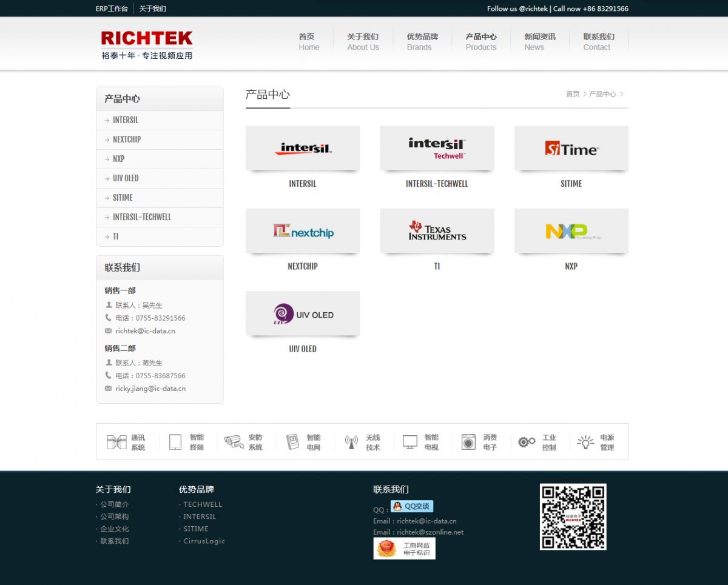Open 关于我们 link in top bar

click(x=153, y=8)
